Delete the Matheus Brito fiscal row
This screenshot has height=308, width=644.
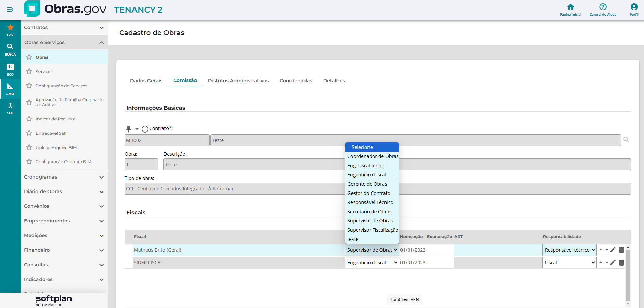621,250
